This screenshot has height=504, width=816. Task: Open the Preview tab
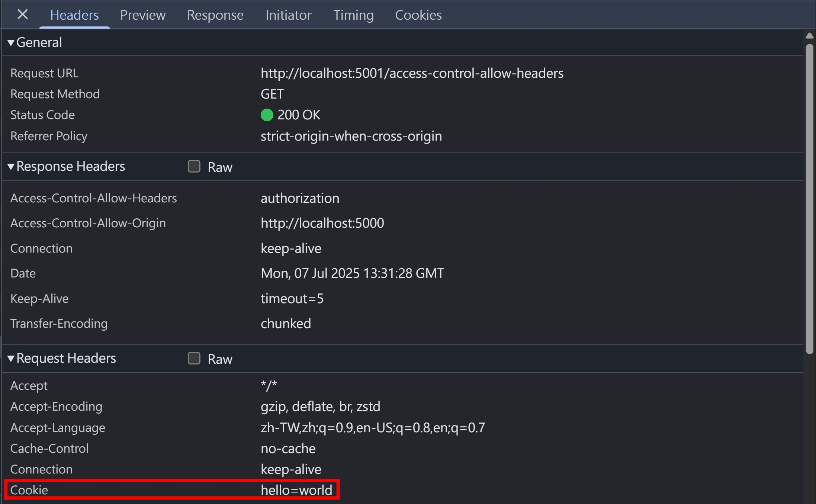[x=143, y=15]
